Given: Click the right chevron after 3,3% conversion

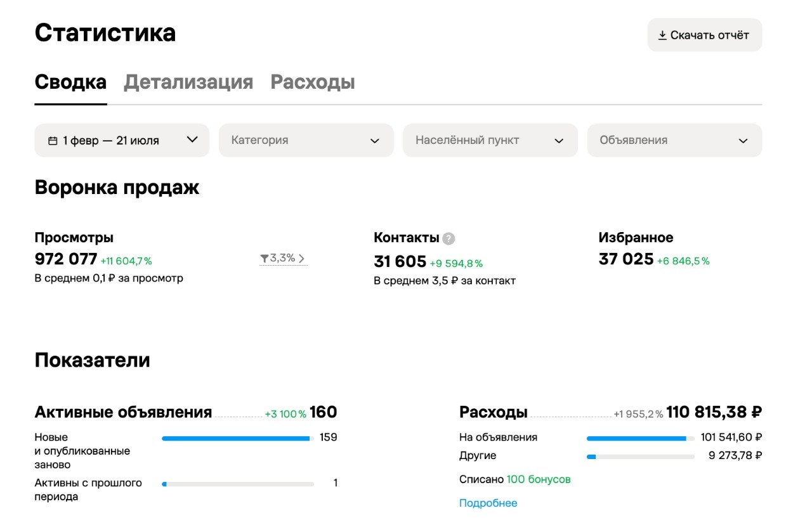Looking at the screenshot, I should [x=301, y=259].
